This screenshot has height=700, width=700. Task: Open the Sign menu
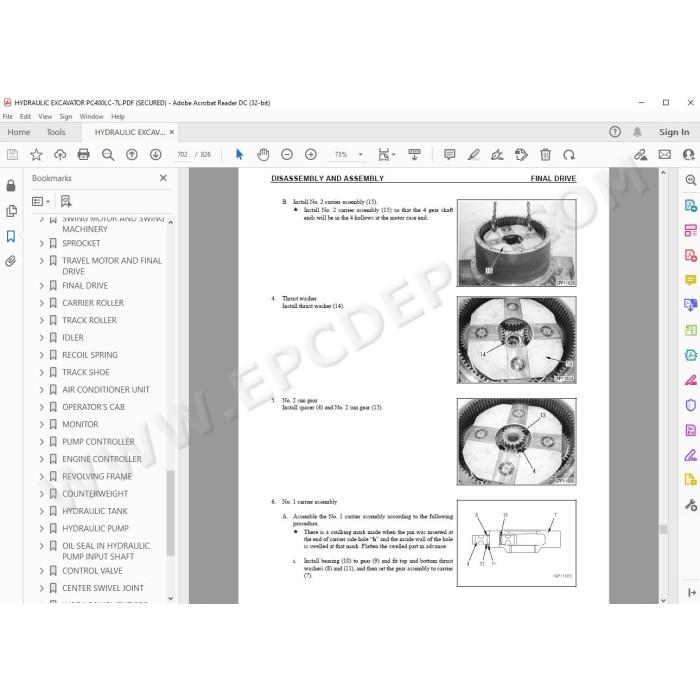click(x=66, y=117)
